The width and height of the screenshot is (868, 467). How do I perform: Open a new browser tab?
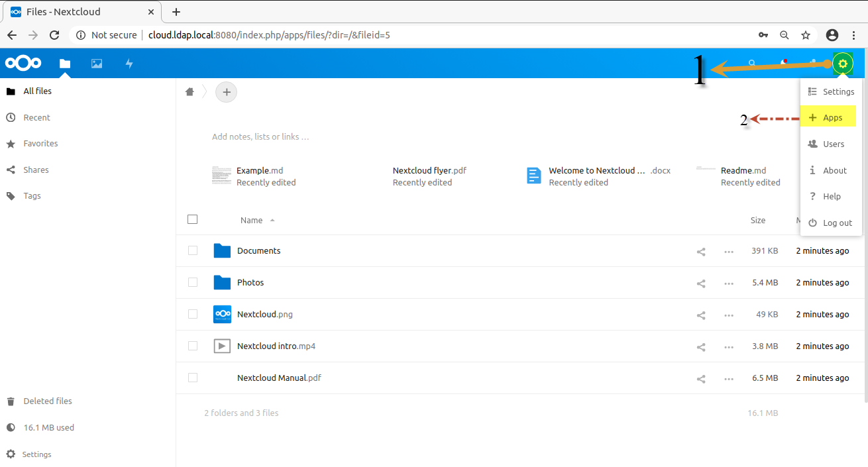(x=176, y=12)
